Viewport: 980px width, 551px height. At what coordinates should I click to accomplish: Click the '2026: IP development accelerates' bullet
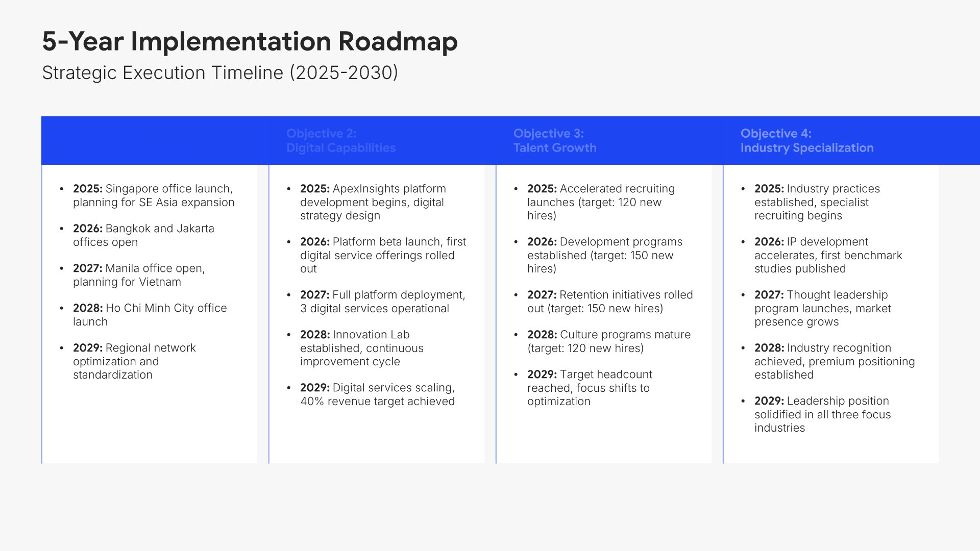828,255
